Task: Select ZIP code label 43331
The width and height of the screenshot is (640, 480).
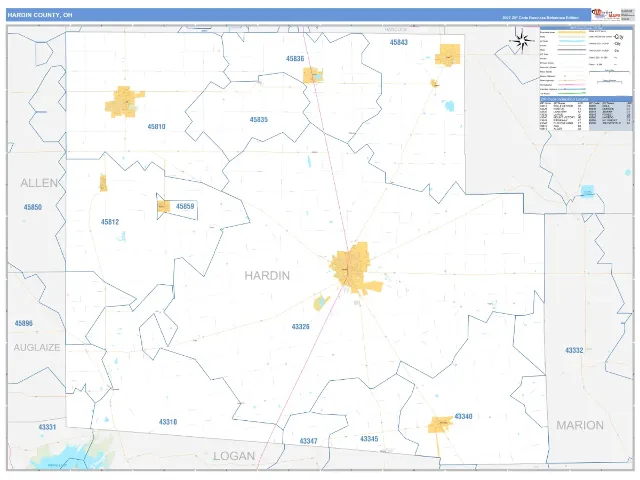Action: [47, 427]
